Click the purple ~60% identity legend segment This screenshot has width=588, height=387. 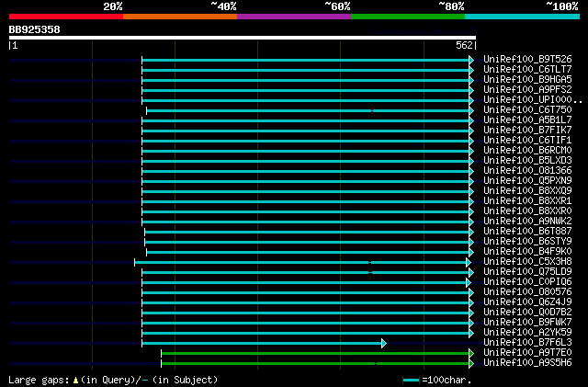(x=294, y=17)
